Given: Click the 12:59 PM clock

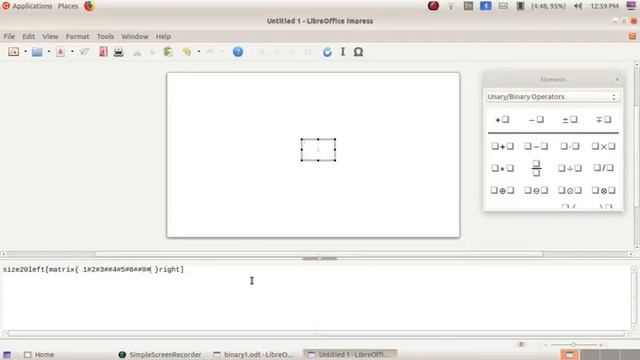Looking at the screenshot, I should coord(604,6).
